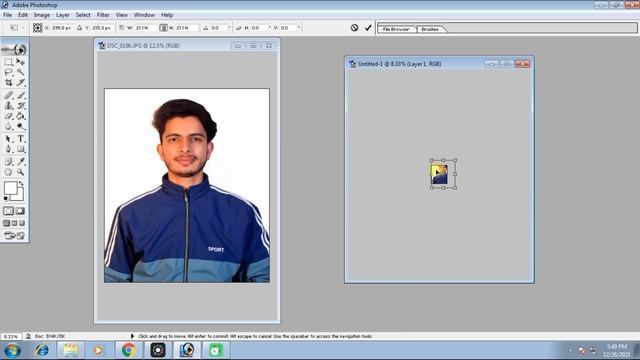Select the Magic Wand tool
Image resolution: width=640 pixels, height=360 pixels.
click(x=20, y=72)
